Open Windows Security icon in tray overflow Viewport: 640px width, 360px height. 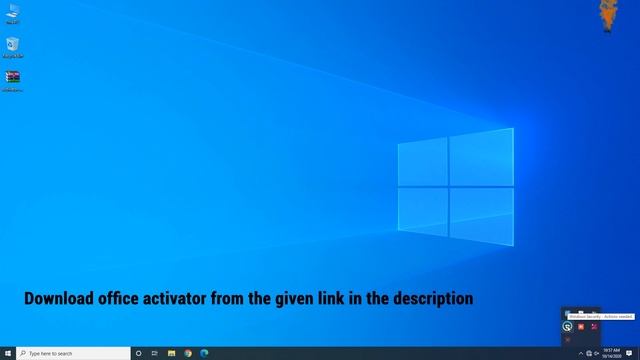(x=567, y=327)
